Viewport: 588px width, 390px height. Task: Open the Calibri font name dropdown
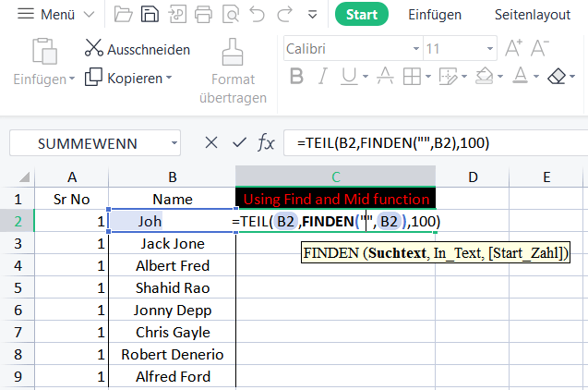[x=416, y=48]
